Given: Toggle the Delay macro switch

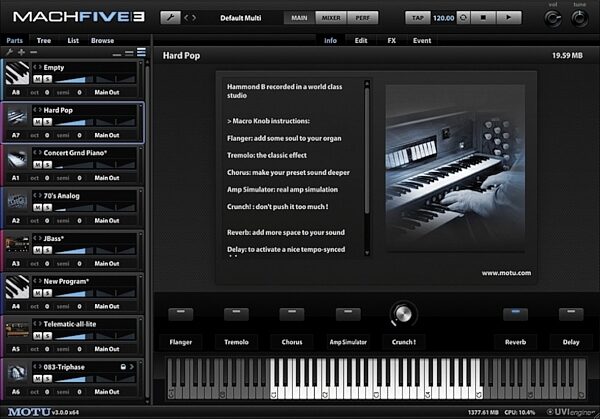Looking at the screenshot, I should [571, 314].
